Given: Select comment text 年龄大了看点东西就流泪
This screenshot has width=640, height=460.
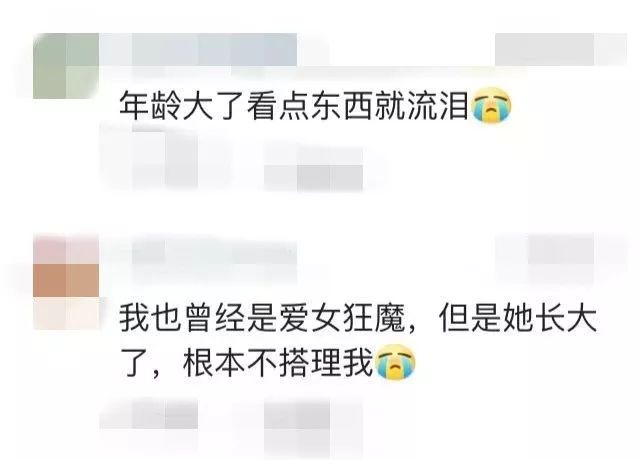Looking at the screenshot, I should tap(293, 106).
